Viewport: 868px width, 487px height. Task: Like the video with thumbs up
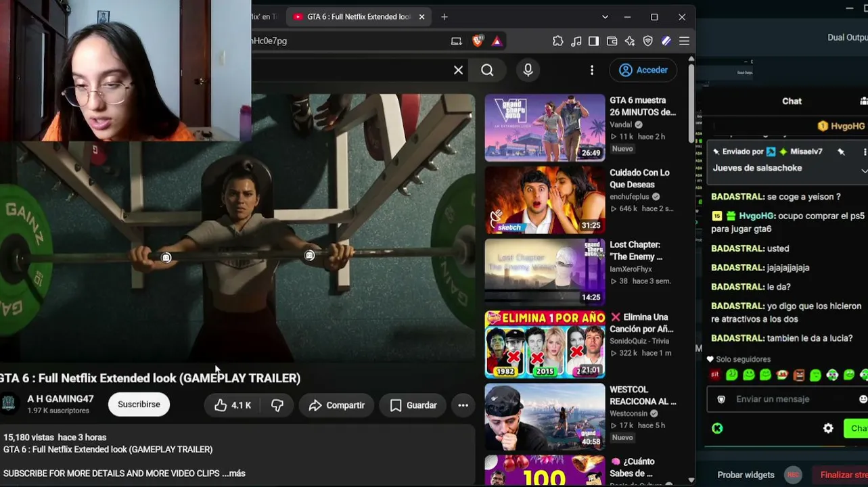pyautogui.click(x=233, y=405)
